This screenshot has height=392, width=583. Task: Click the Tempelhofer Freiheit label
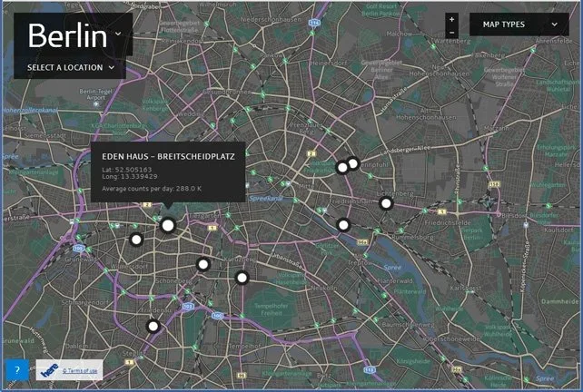(272, 309)
